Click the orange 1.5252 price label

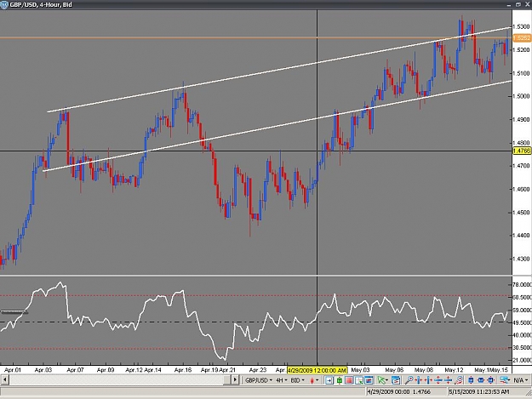[522, 38]
